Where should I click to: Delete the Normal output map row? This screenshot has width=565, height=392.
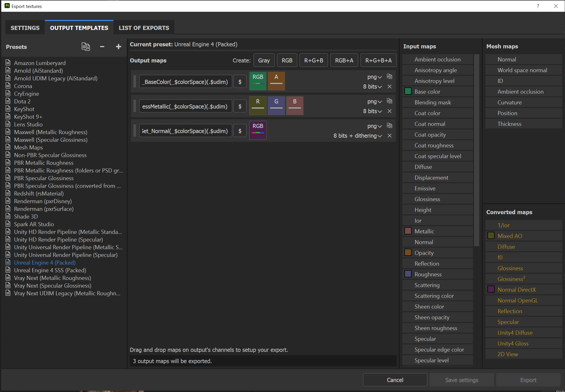[389, 136]
